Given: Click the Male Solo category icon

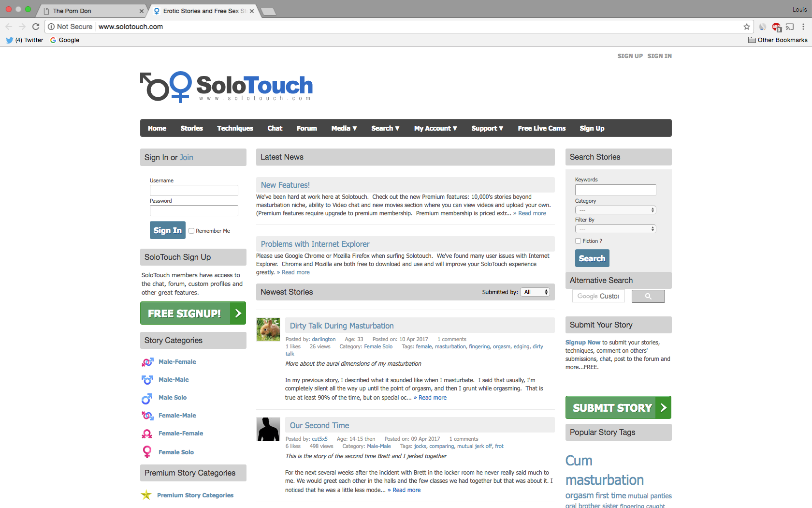Looking at the screenshot, I should [147, 398].
